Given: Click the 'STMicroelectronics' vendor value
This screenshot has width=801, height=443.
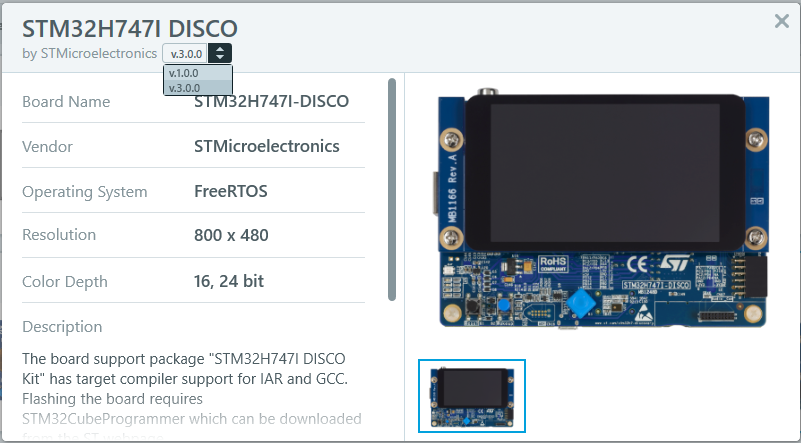Looking at the screenshot, I should point(267,146).
